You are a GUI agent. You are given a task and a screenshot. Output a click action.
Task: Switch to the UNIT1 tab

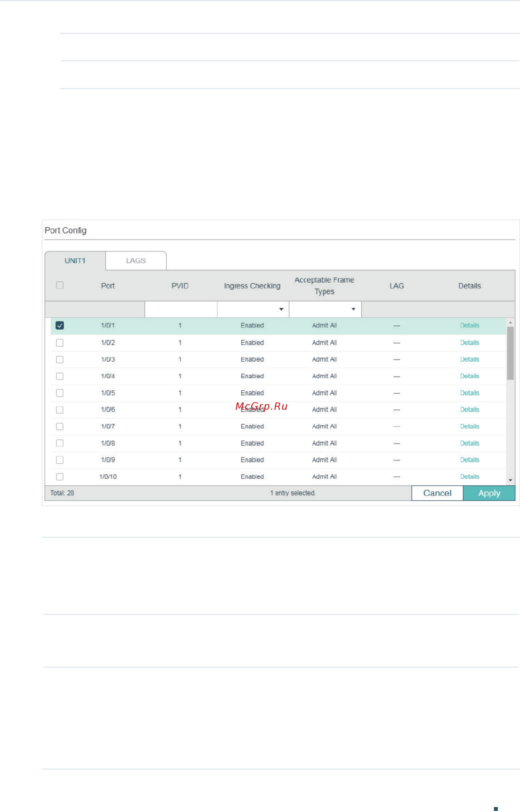click(75, 261)
